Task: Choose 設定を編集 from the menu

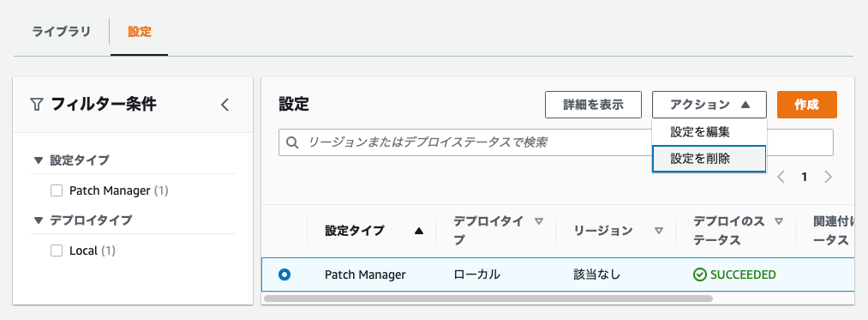Action: click(709, 132)
